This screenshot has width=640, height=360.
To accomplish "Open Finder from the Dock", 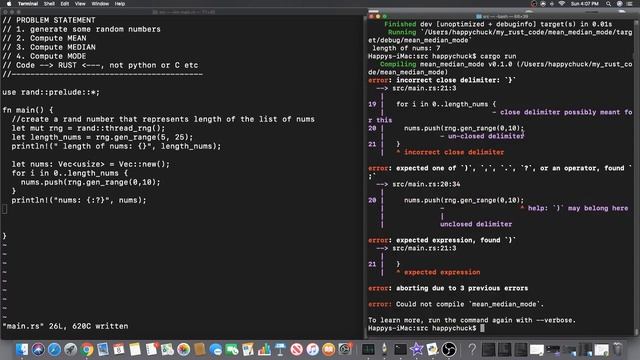I will coord(22,349).
